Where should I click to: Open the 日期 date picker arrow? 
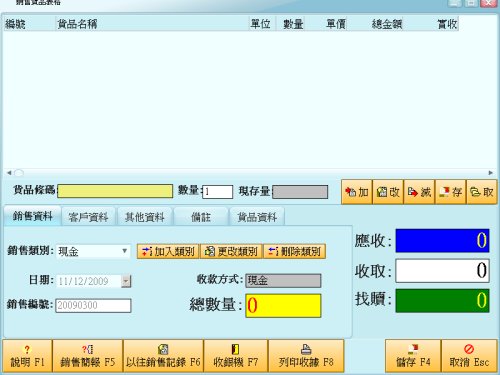pos(126,281)
